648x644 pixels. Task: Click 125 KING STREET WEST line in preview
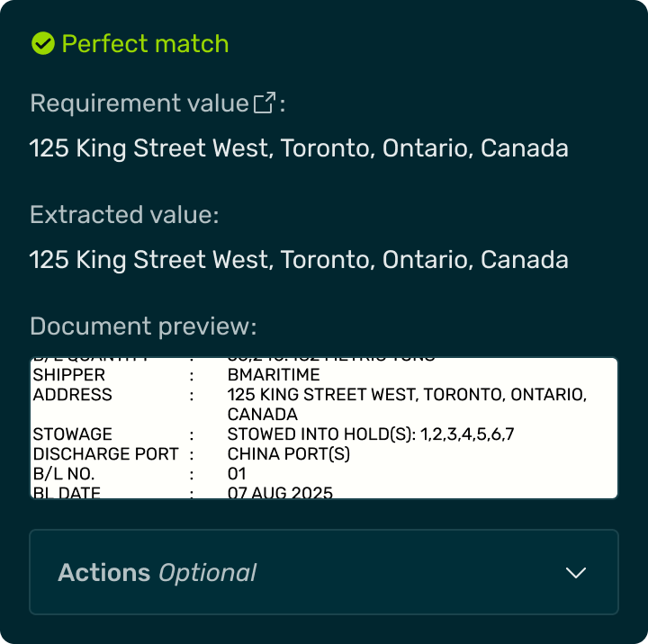(407, 395)
